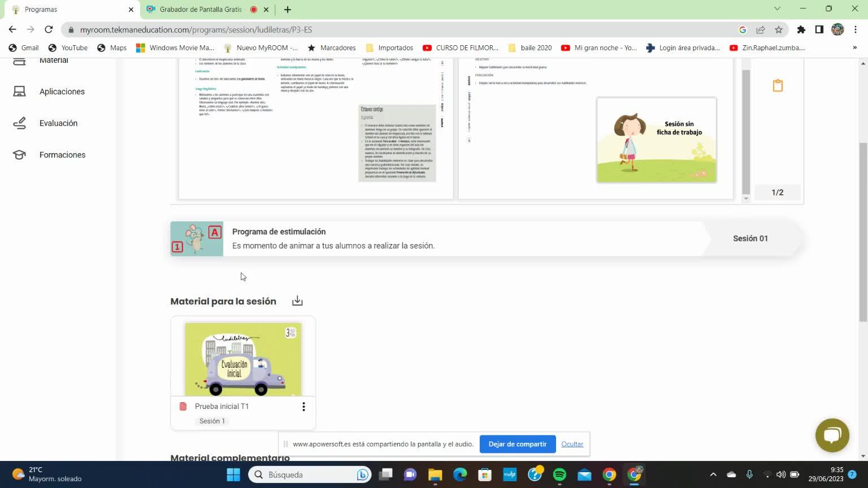The height and width of the screenshot is (488, 868).
Task: Open the Google icon in address bar
Action: 743,29
